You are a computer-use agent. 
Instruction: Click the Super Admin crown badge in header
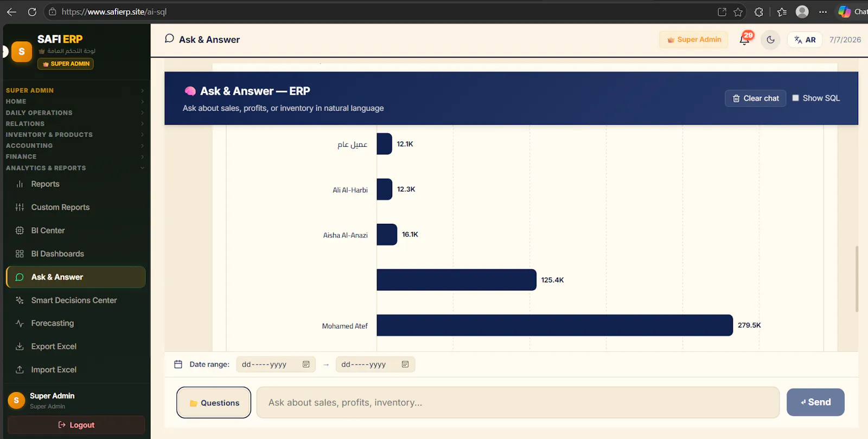click(x=694, y=40)
